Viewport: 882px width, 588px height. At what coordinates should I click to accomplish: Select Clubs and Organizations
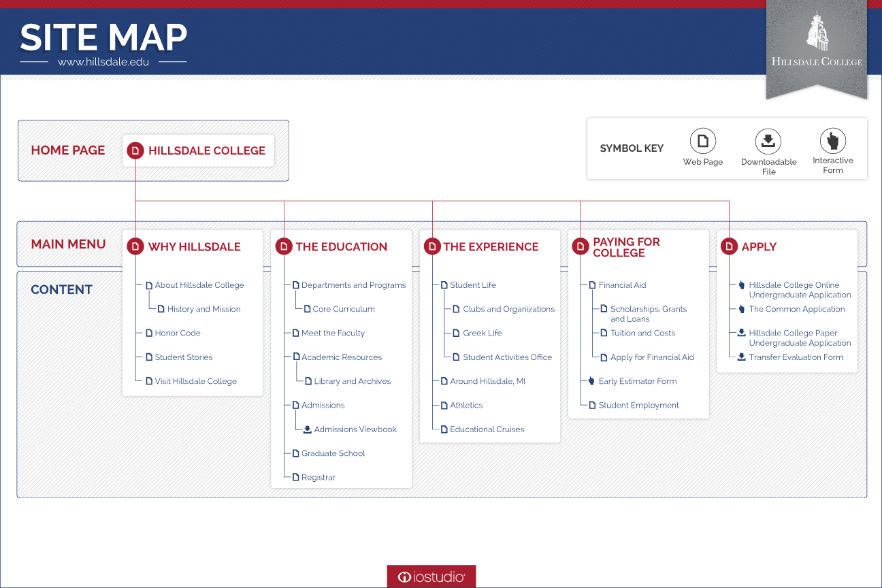tap(509, 309)
